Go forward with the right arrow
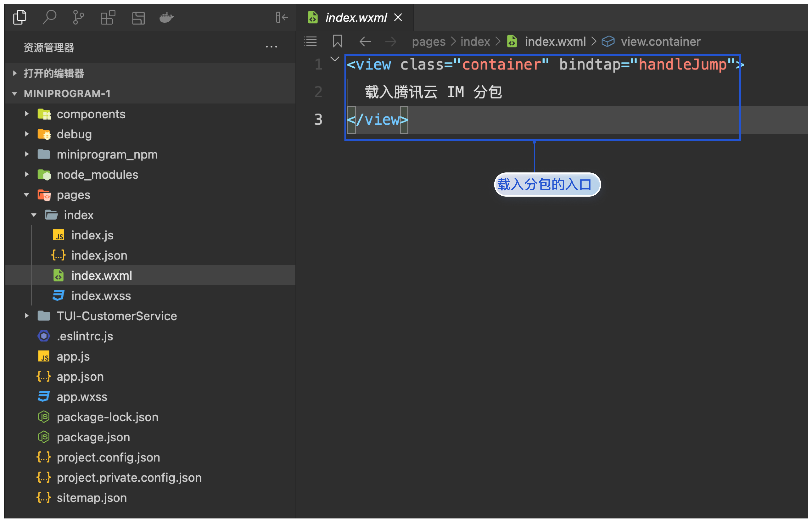The width and height of the screenshot is (812, 523). tap(391, 41)
